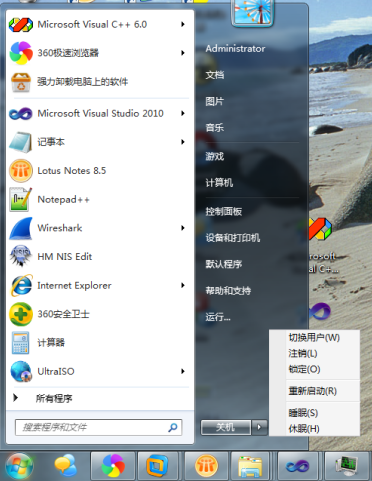The width and height of the screenshot is (372, 481).
Task: Open VMware blue-square taskbar icon
Action: pos(157,466)
